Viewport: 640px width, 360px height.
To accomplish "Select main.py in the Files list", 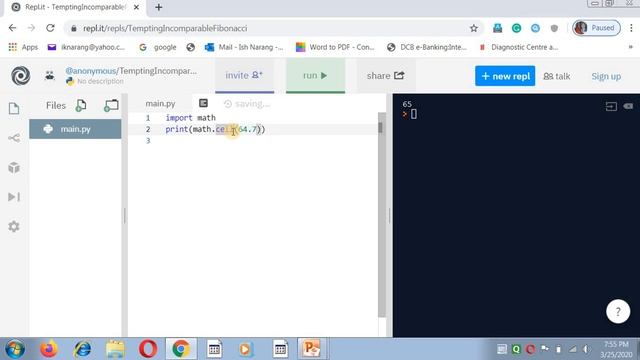I will (x=75, y=129).
